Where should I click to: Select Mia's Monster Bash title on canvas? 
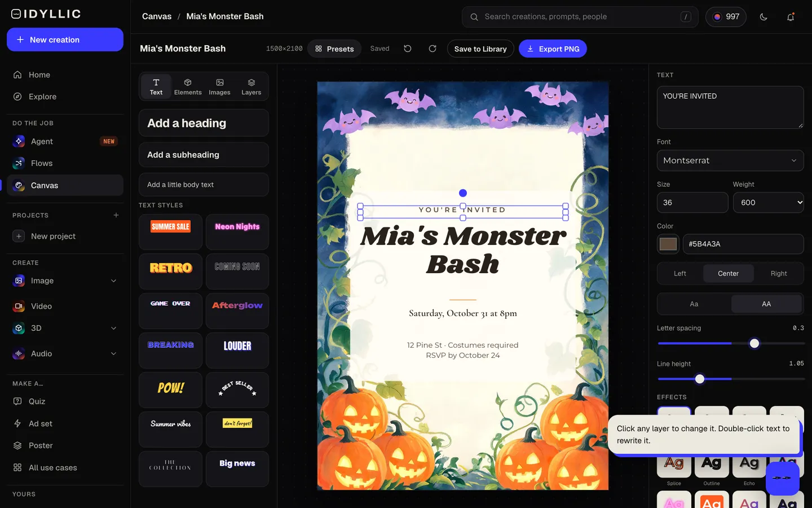(463, 250)
